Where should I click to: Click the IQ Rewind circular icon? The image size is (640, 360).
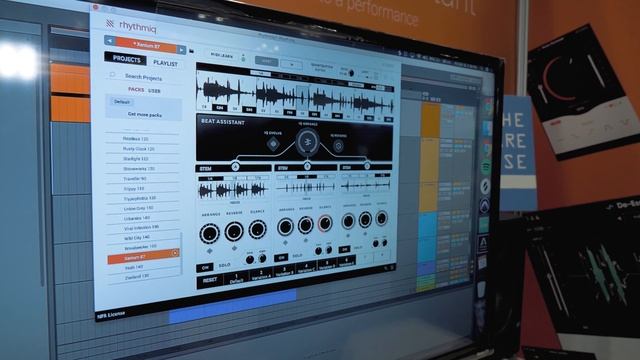338,146
